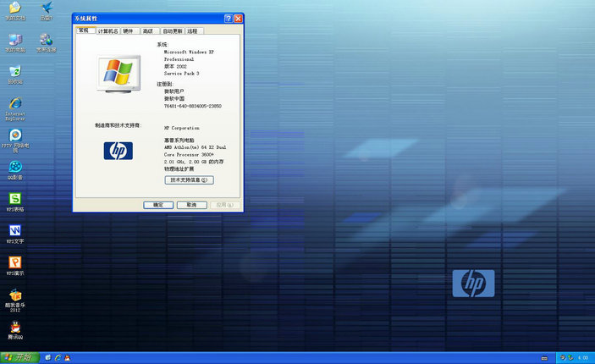Switch to the 硬件 tab

click(129, 30)
